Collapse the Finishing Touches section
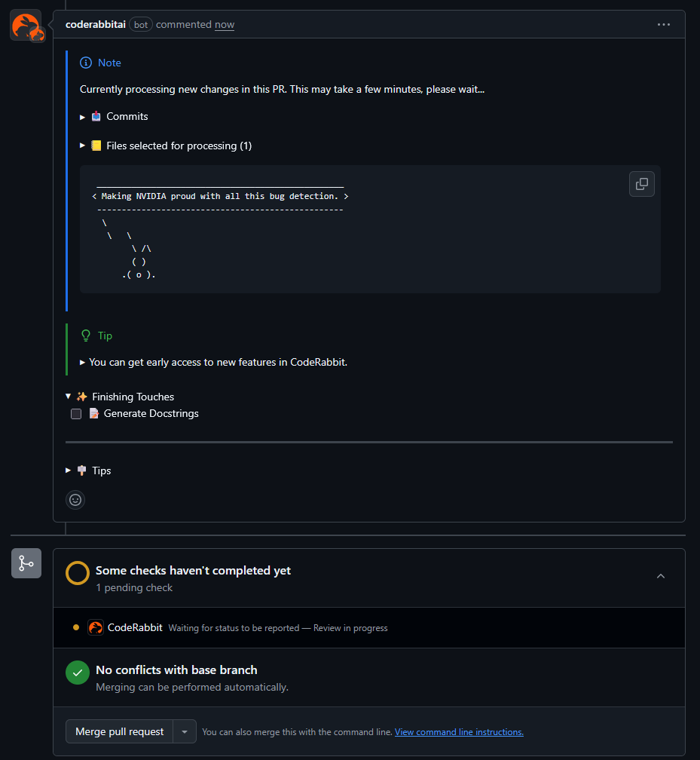The width and height of the screenshot is (700, 760). tap(69, 397)
